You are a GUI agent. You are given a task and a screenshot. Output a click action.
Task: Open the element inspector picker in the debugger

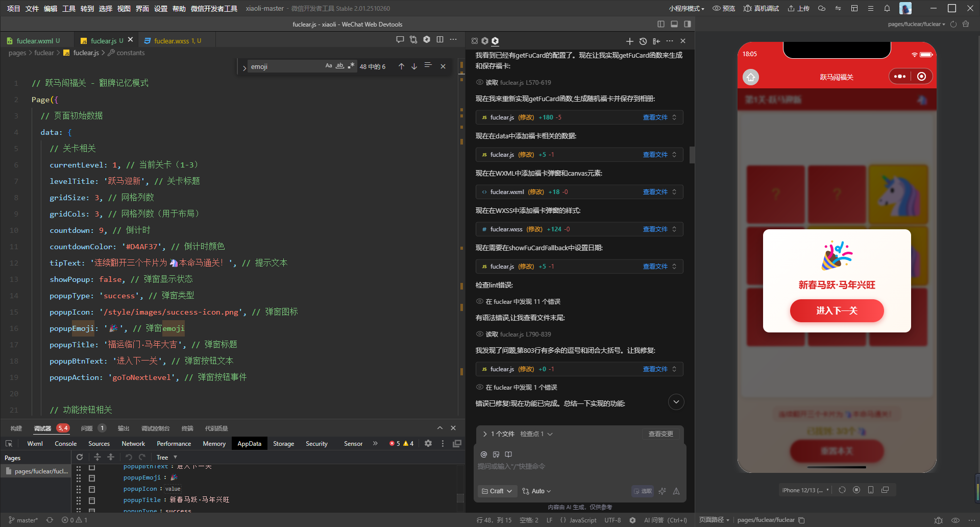(9, 443)
